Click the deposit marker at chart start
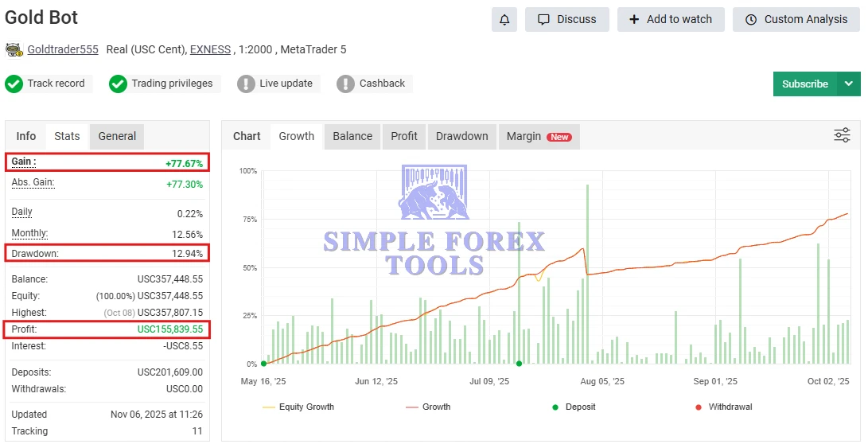868x444 pixels. pyautogui.click(x=263, y=364)
